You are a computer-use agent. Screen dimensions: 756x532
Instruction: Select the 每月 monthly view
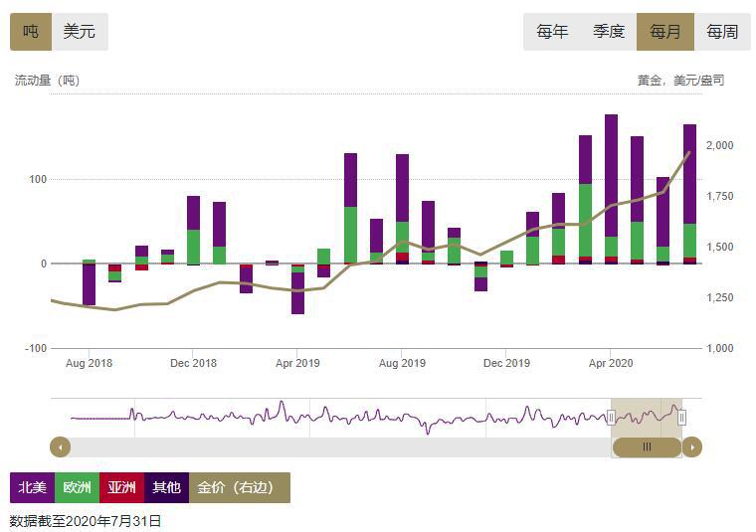[665, 31]
